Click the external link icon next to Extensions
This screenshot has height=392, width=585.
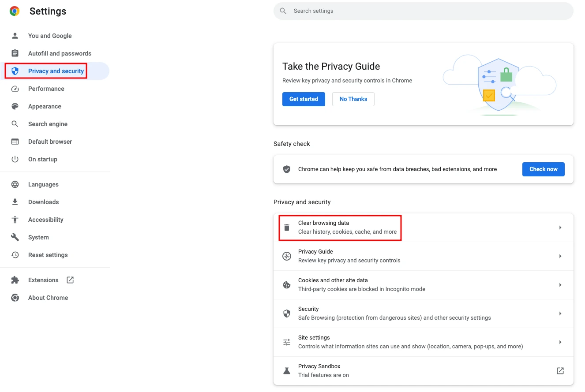(x=70, y=280)
